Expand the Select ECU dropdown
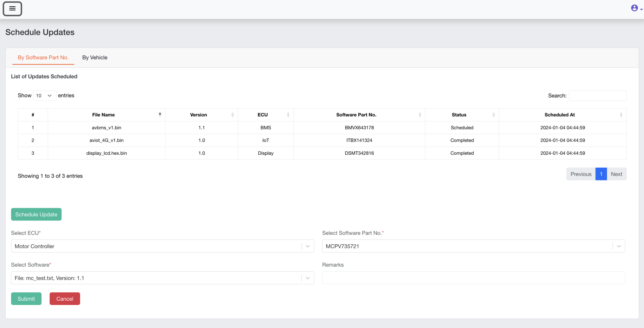Viewport: 644px width, 328px height. (308, 246)
